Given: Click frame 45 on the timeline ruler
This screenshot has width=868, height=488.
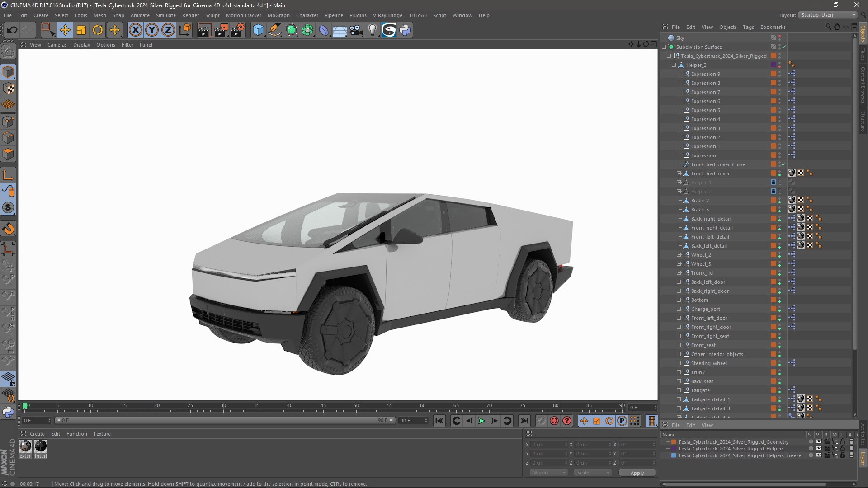Looking at the screenshot, I should 323,406.
